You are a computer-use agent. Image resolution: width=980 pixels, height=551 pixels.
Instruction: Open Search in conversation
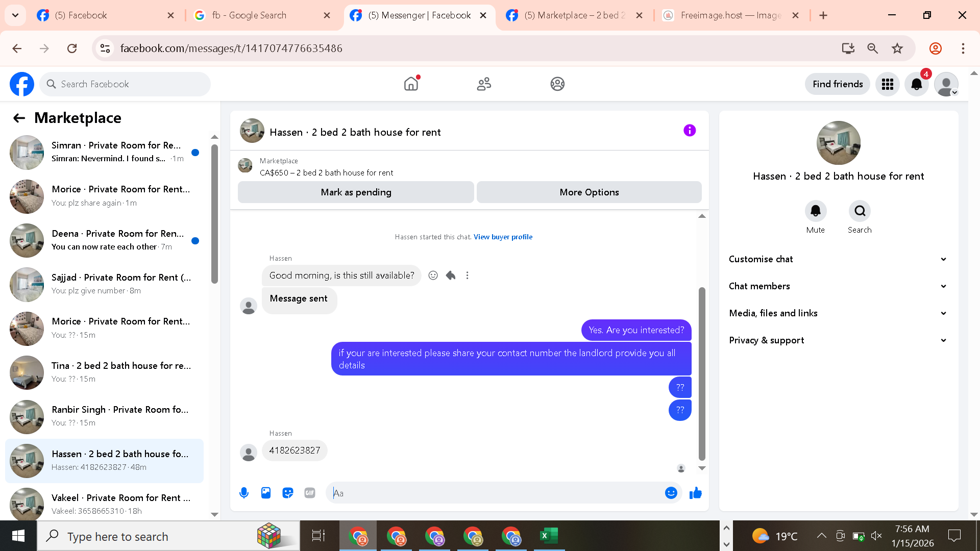(x=860, y=211)
